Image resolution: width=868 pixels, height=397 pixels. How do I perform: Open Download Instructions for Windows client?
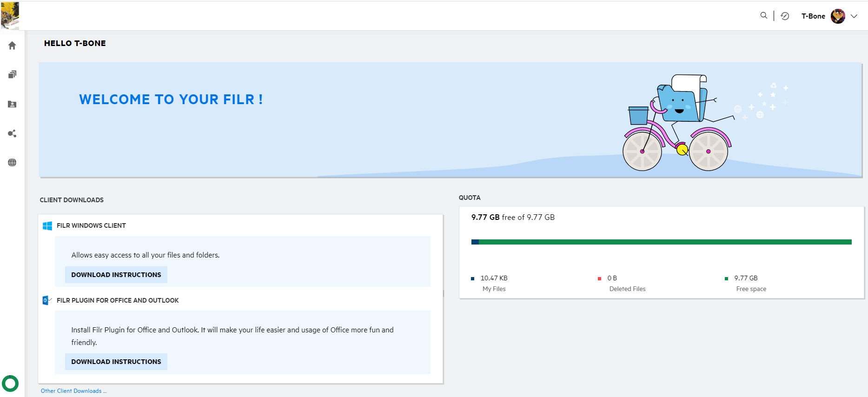coord(116,275)
